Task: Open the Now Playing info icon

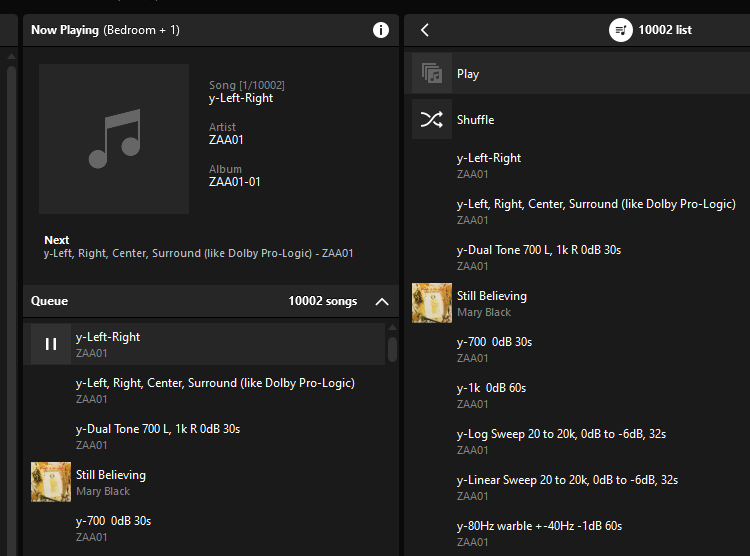Action: [x=381, y=30]
